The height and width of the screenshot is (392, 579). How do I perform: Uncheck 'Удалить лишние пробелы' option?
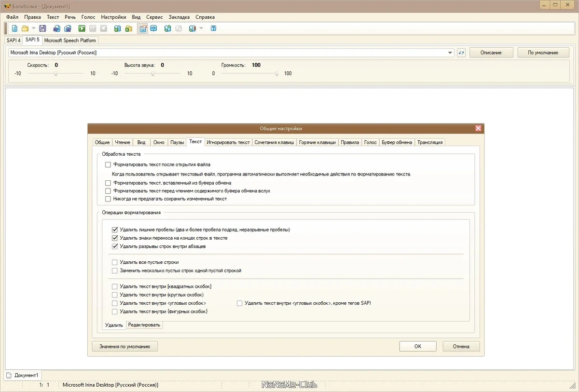[115, 230]
